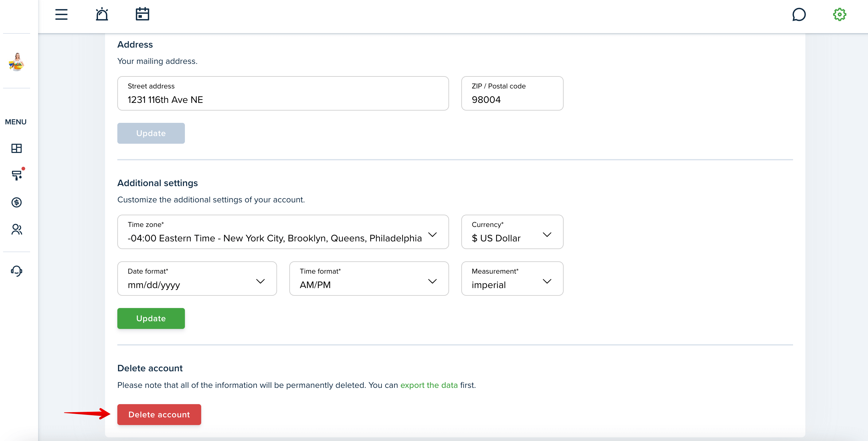Open the paint roller jobs icon
Viewport: 868px width, 441px height.
(17, 175)
